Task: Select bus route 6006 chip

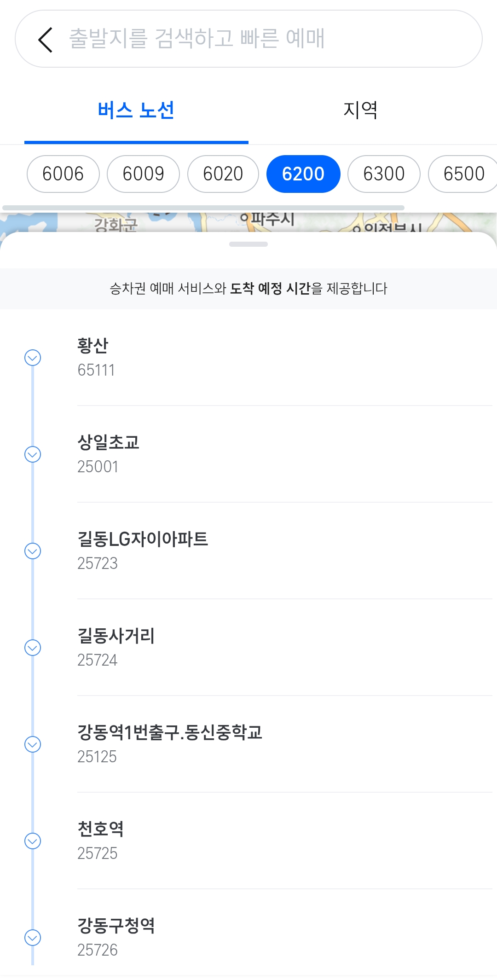Action: pos(63,174)
